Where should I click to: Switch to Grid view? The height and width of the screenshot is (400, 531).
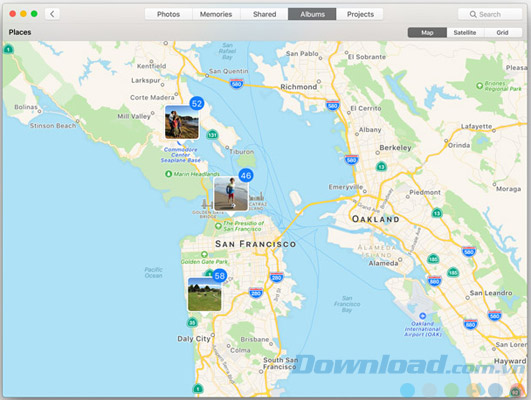[503, 33]
